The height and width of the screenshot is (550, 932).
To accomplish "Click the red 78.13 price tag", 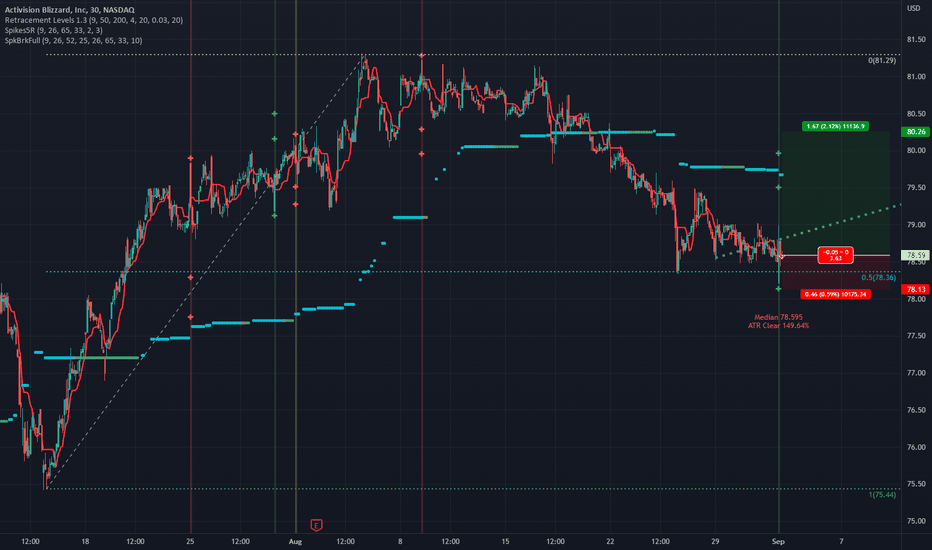I will (916, 290).
